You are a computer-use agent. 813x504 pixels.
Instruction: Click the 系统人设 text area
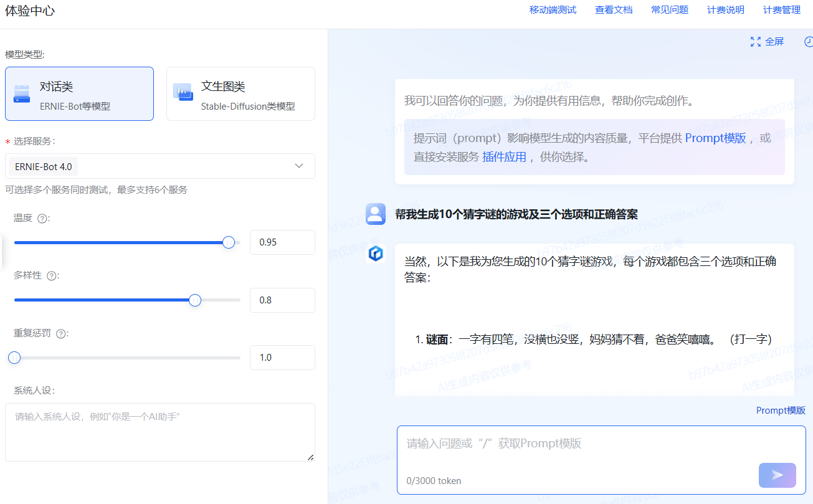click(160, 433)
